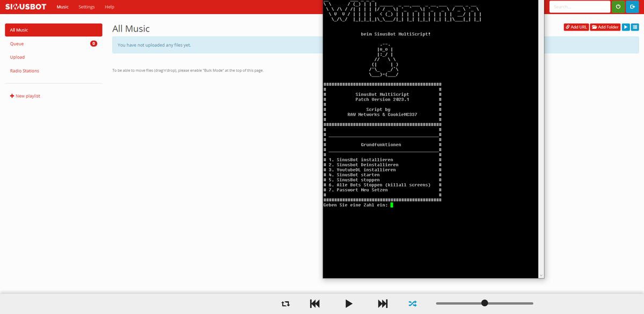This screenshot has width=644, height=314.
Task: Click the blue play-all button near Add Folder
Action: pos(626,27)
